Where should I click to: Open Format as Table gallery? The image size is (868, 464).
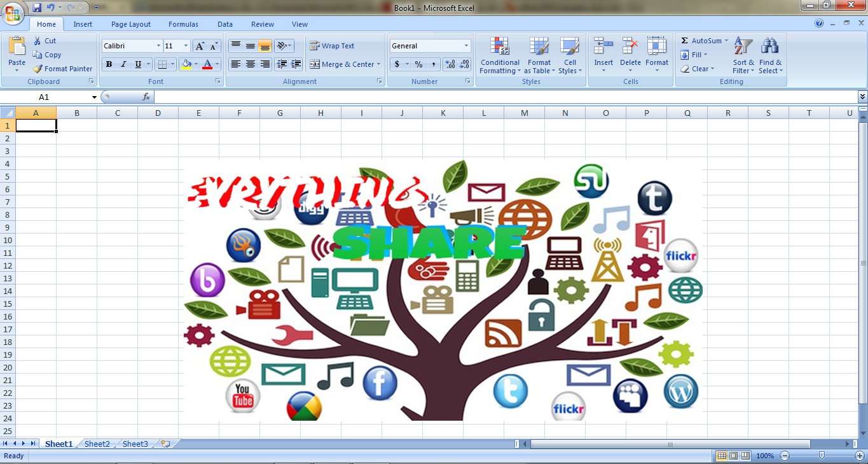pyautogui.click(x=539, y=55)
